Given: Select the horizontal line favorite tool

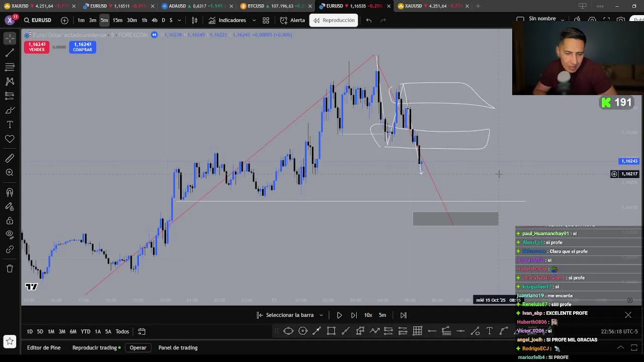Looking at the screenshot, I should [x=432, y=331].
